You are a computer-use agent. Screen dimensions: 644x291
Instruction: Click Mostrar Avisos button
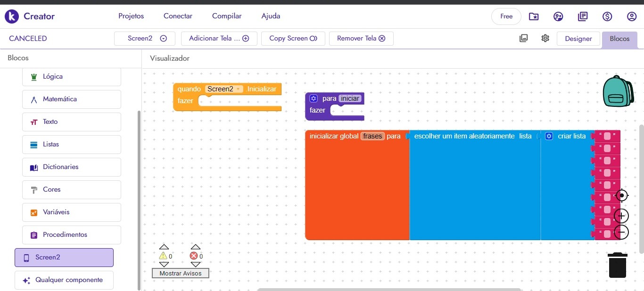[x=181, y=273]
